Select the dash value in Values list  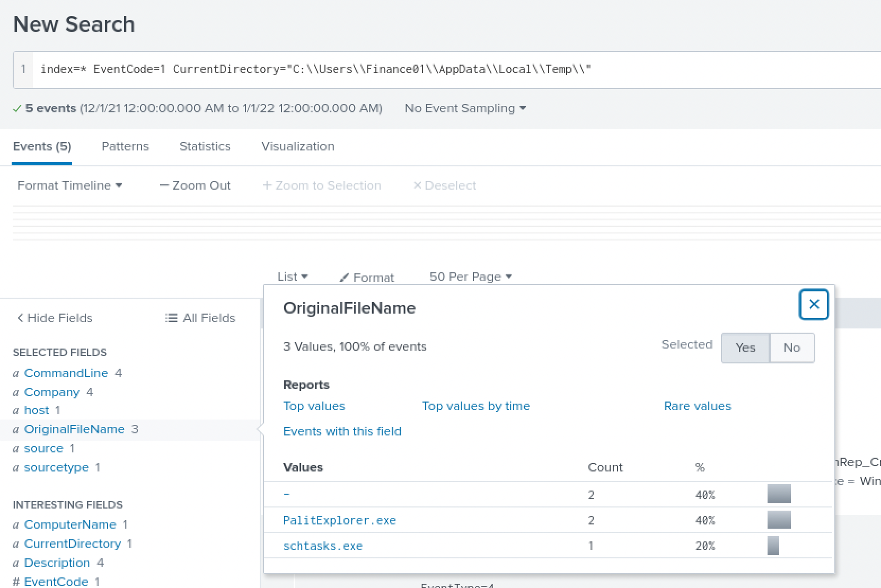(x=287, y=494)
